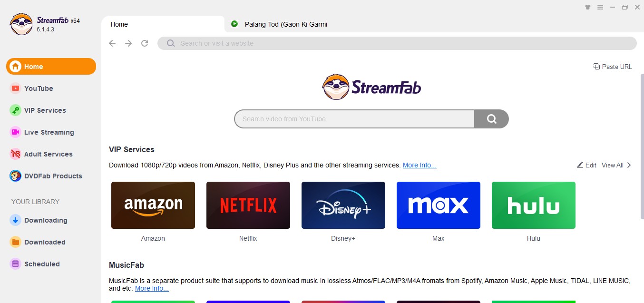Open VIP Services More Info link
The image size is (644, 303).
pos(420,165)
